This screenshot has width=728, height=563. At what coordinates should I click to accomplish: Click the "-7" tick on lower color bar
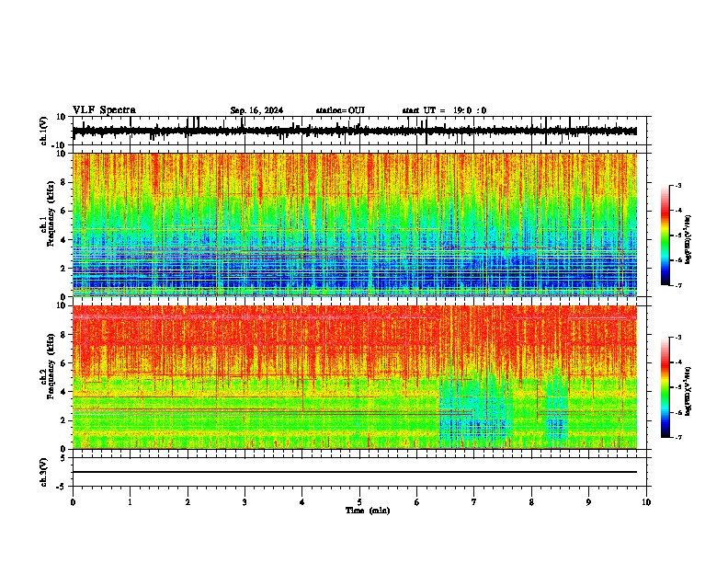pos(677,437)
